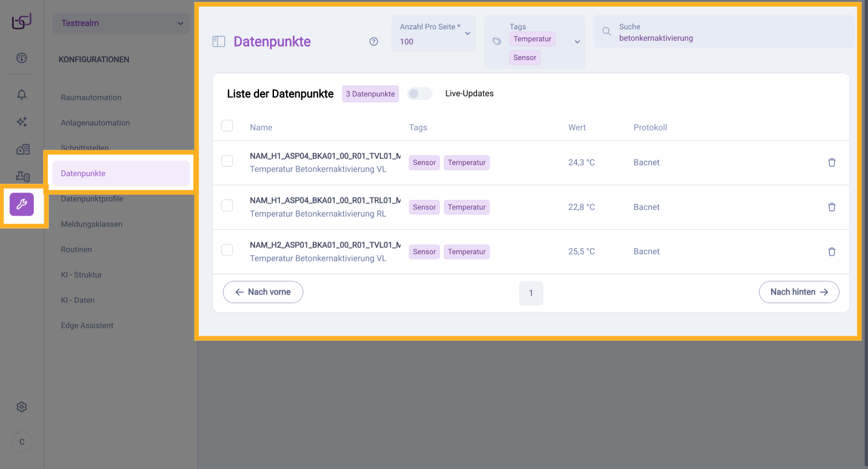The height and width of the screenshot is (469, 868).
Task: Click the Nach hinten button
Action: tap(799, 292)
